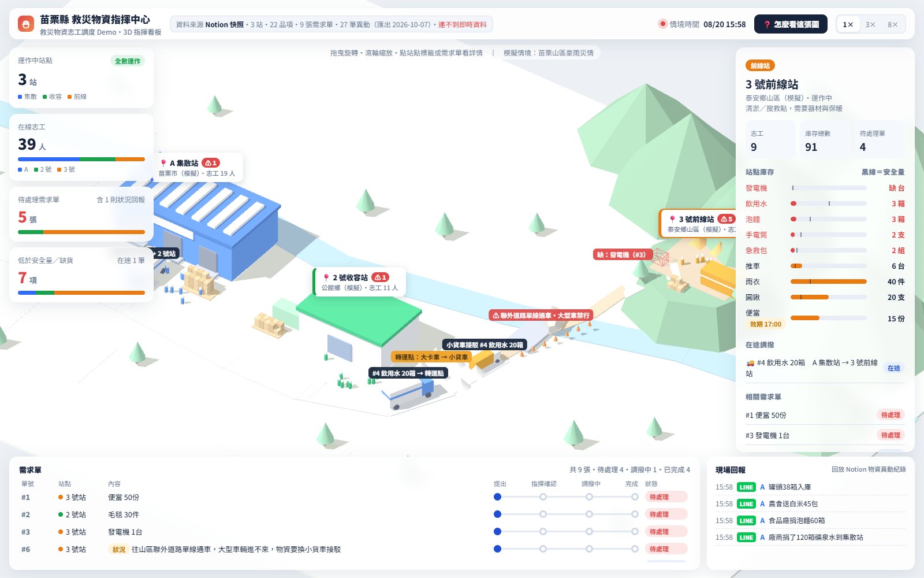
Task: Select the red wireframe generator marker
Action: tap(661, 258)
